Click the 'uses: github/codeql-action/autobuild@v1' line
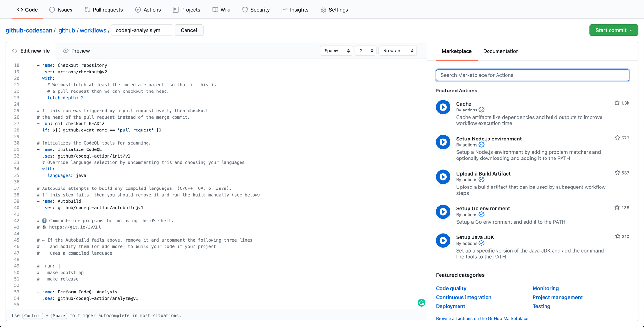Viewport: 644px width, 327px height. pos(93,208)
